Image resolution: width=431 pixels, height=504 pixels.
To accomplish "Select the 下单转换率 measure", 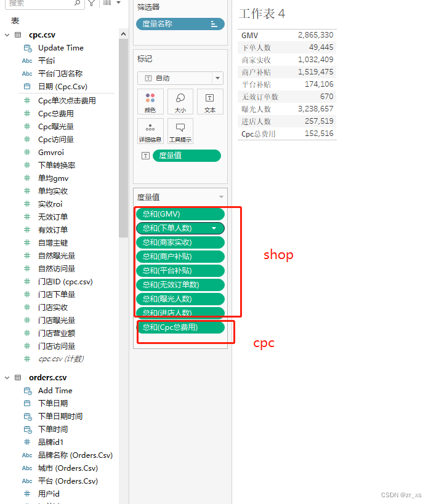I will (x=57, y=165).
